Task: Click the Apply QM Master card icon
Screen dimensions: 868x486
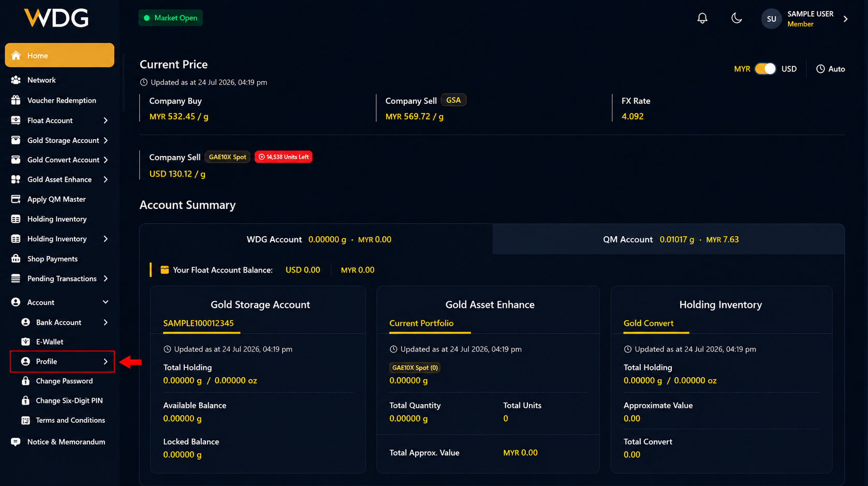Action: [x=16, y=199]
